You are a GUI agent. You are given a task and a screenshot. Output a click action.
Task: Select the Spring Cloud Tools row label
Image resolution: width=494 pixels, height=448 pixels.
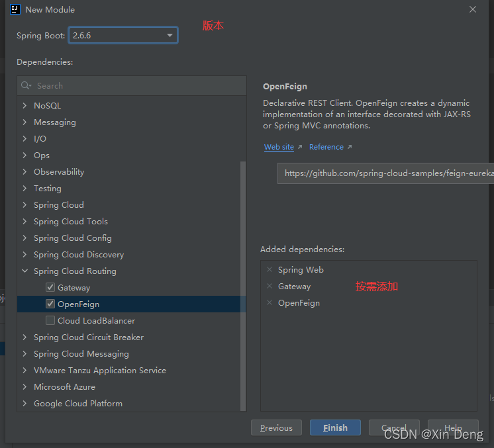[x=71, y=221]
